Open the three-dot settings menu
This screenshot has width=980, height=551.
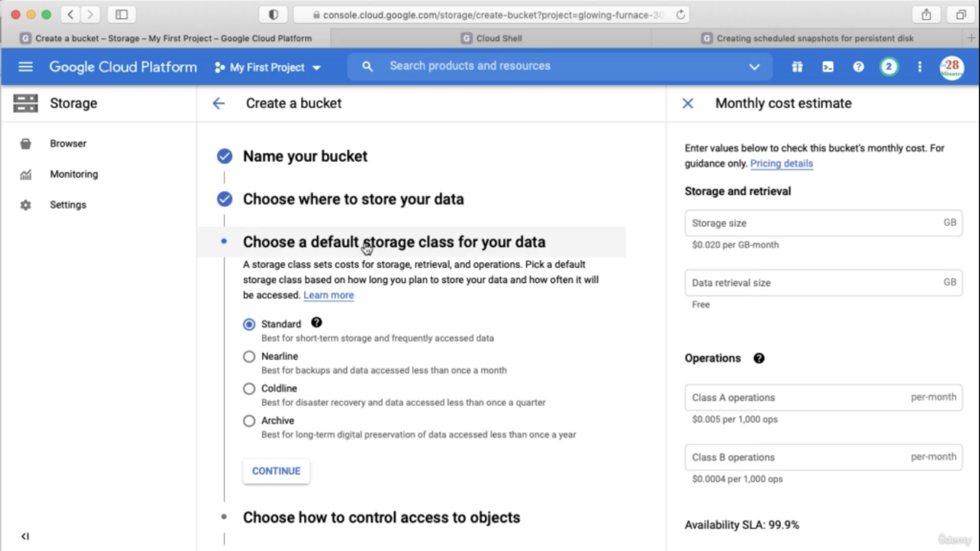[x=919, y=67]
